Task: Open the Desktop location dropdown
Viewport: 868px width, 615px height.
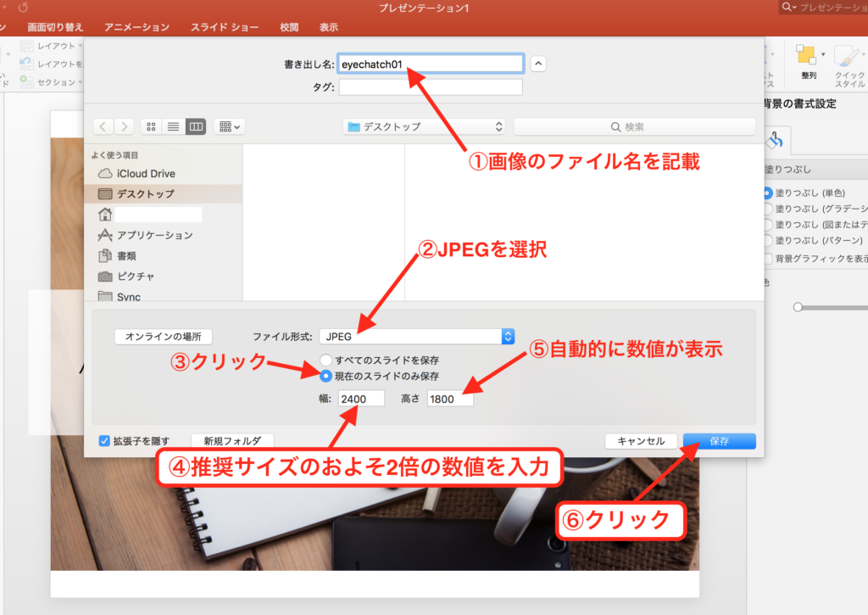Action: pos(425,126)
